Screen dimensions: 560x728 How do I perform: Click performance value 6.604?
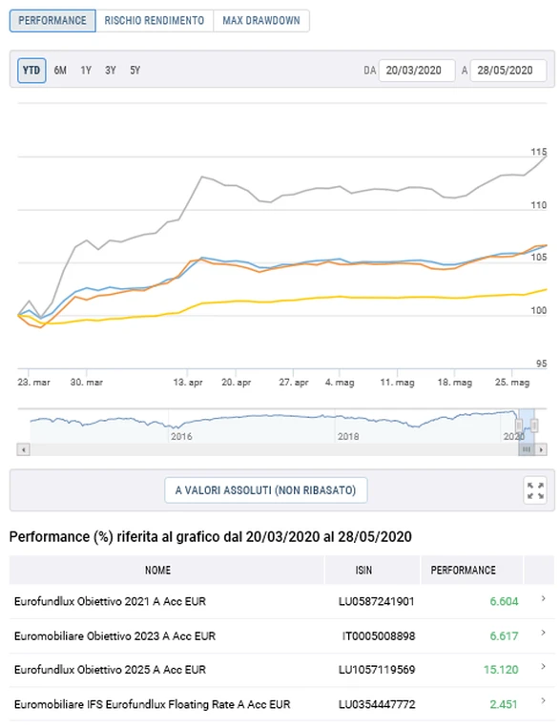504,602
